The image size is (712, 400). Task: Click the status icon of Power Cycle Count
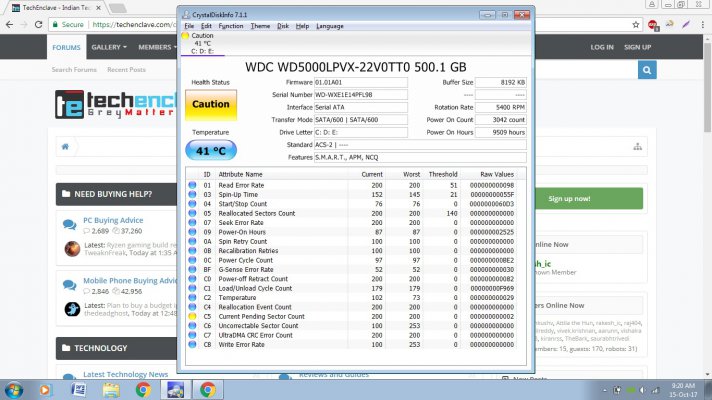[192, 260]
